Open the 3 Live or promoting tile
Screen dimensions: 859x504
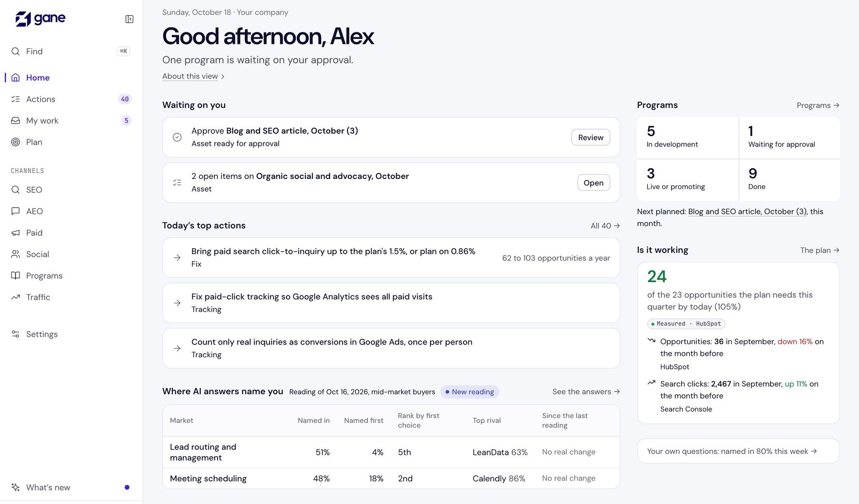[688, 180]
